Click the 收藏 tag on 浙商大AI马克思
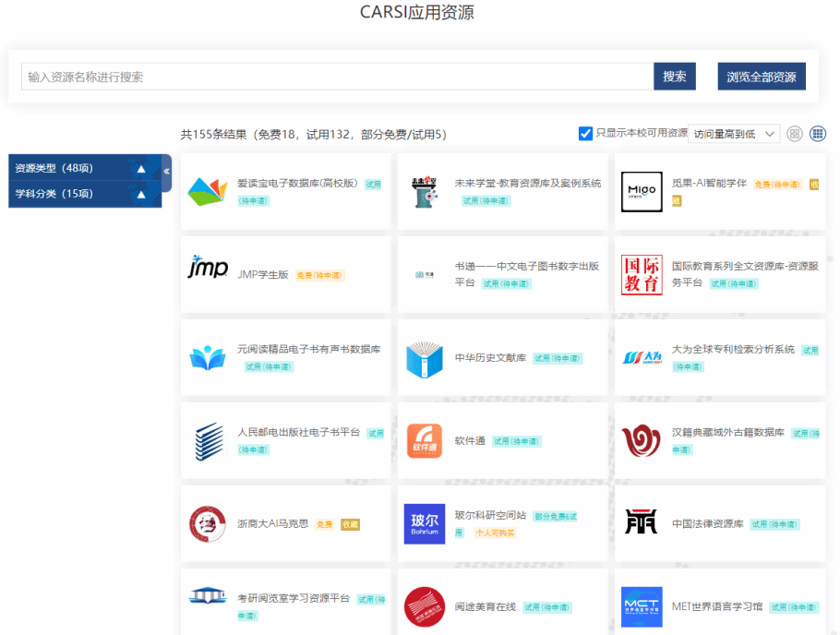The width and height of the screenshot is (840, 635). click(x=350, y=524)
